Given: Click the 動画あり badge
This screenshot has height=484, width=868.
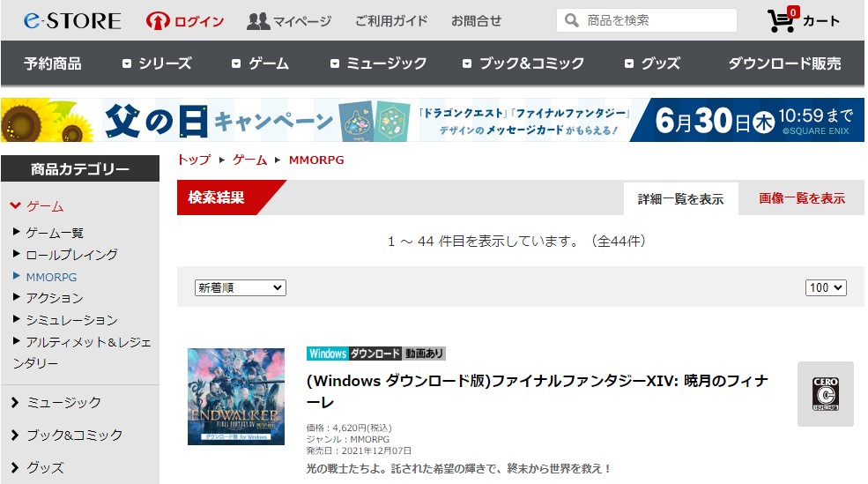Looking at the screenshot, I should pos(424,354).
